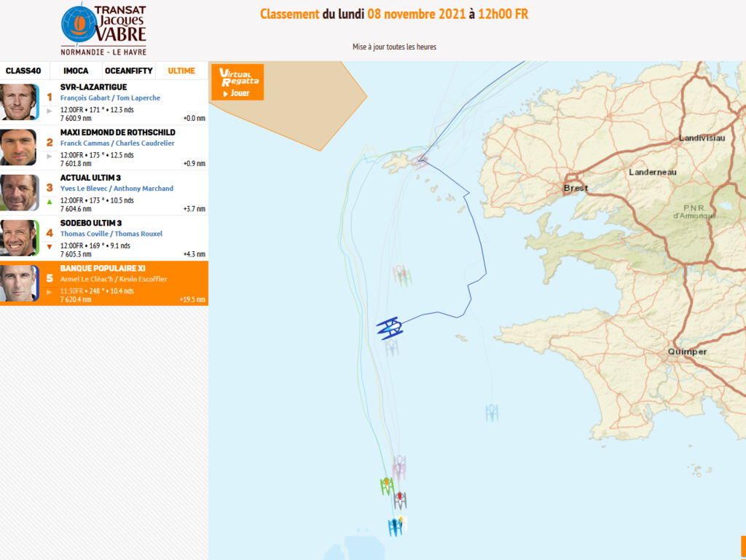Switch to the IMOCA tab
This screenshot has height=560, width=746.
[x=76, y=71]
